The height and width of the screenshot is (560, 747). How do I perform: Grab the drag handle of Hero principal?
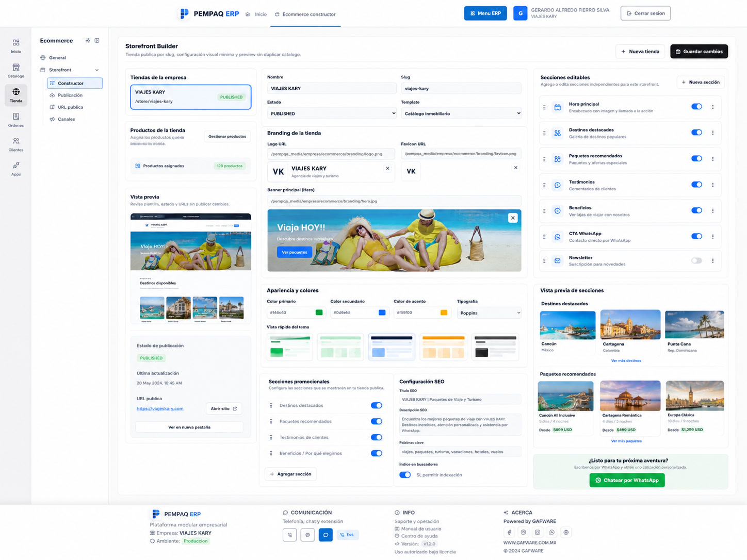pyautogui.click(x=544, y=107)
